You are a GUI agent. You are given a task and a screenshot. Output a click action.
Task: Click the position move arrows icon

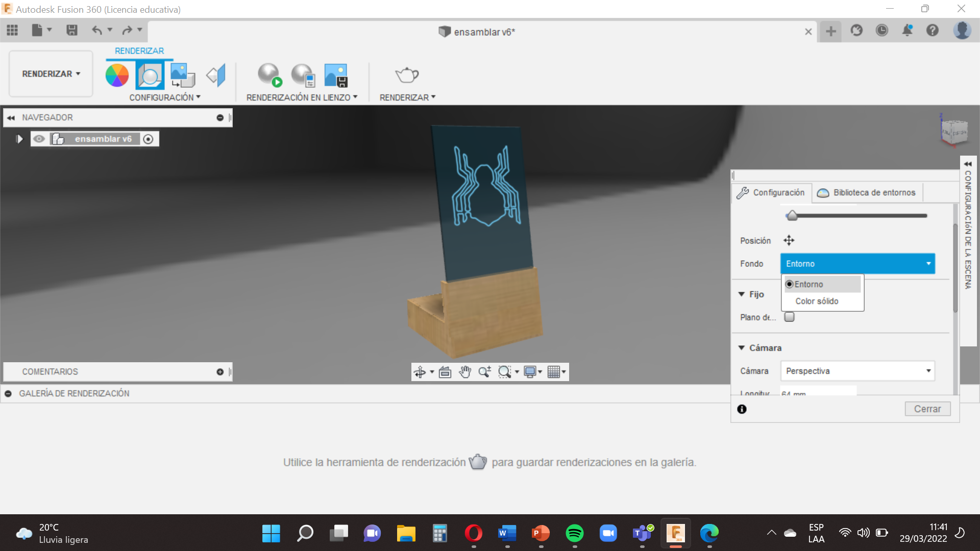point(789,240)
